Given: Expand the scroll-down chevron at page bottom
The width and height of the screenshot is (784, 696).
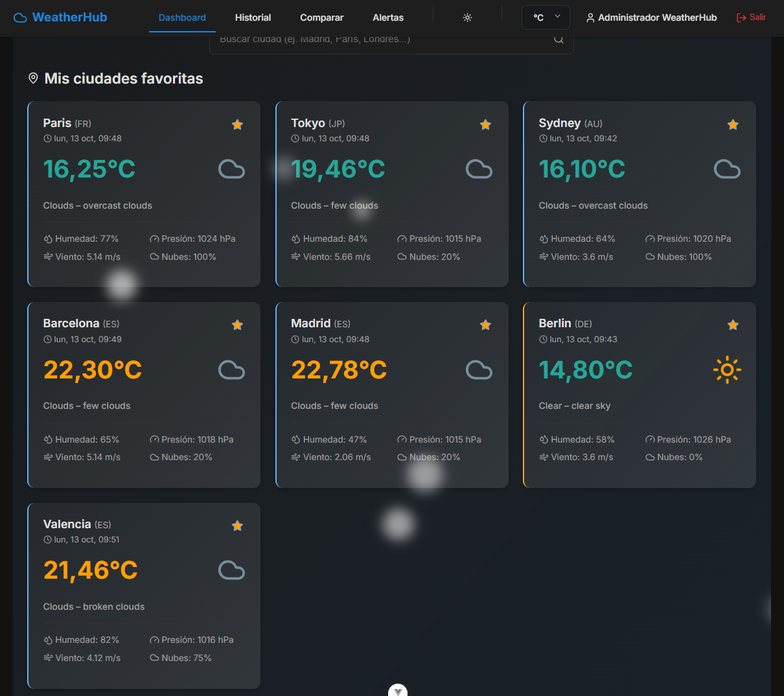Looking at the screenshot, I should point(397,690).
